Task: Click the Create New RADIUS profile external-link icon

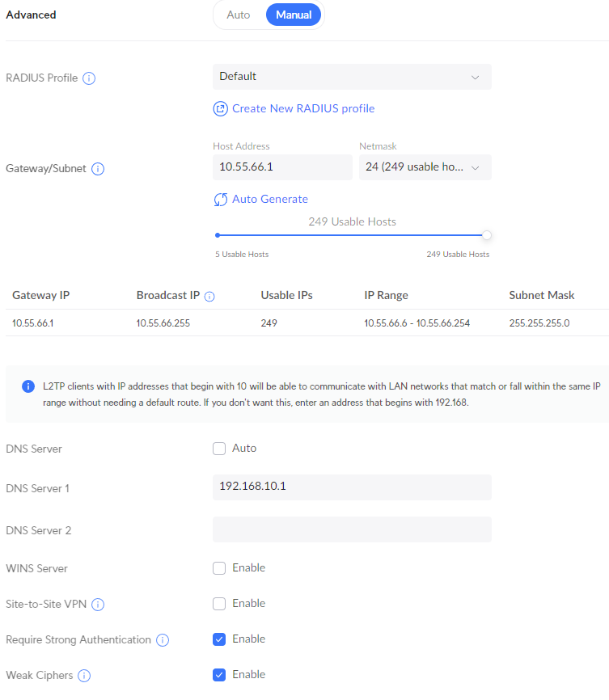Action: tap(220, 109)
